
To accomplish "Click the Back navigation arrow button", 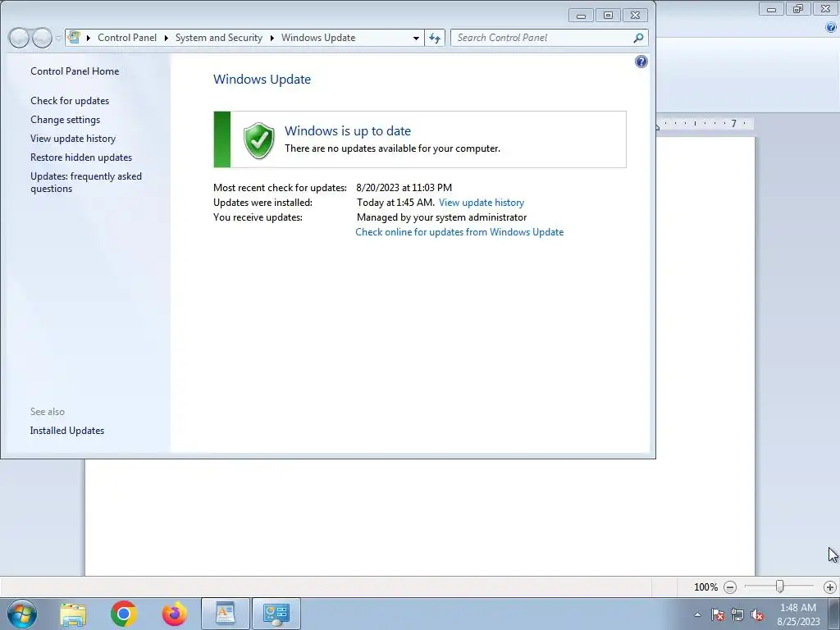I will 19,38.
